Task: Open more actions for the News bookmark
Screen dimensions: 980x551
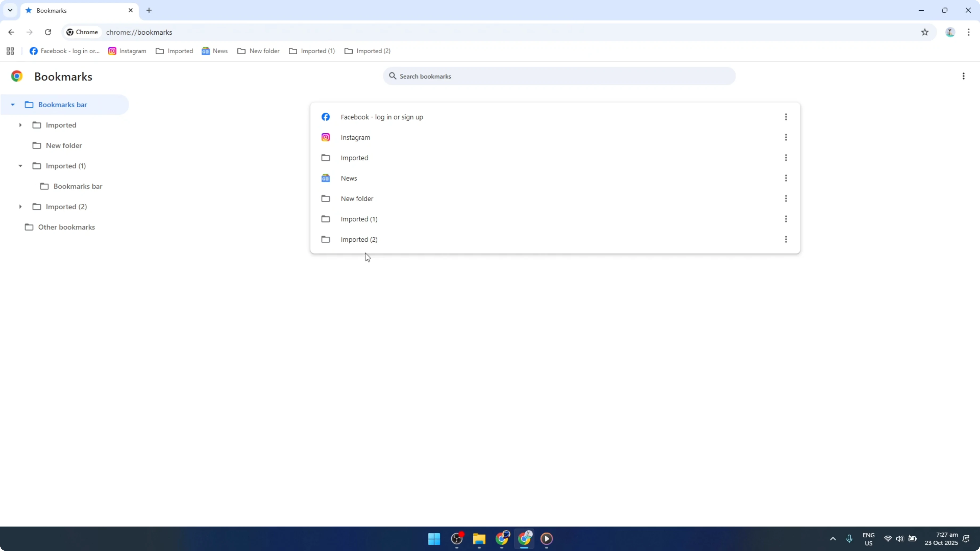Action: (786, 178)
